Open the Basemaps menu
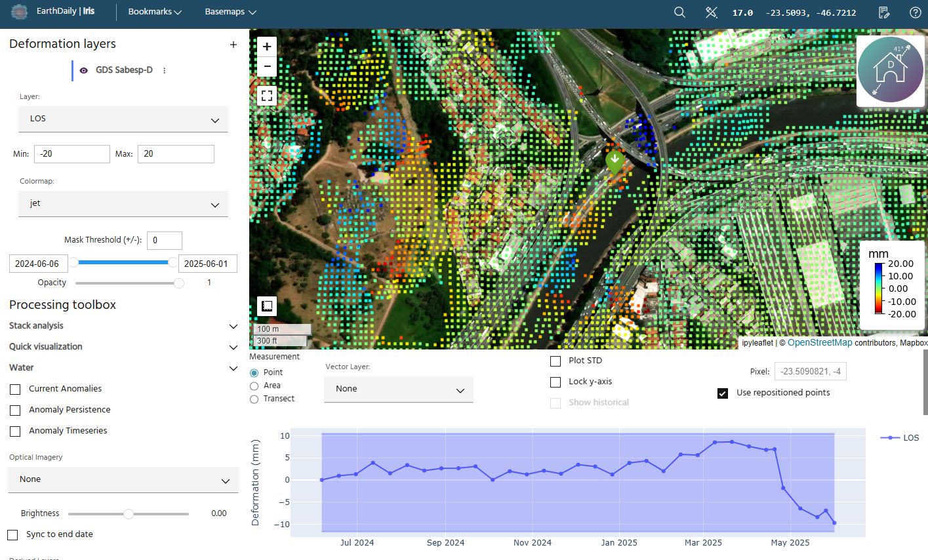Image resolution: width=928 pixels, height=560 pixels. click(x=230, y=12)
